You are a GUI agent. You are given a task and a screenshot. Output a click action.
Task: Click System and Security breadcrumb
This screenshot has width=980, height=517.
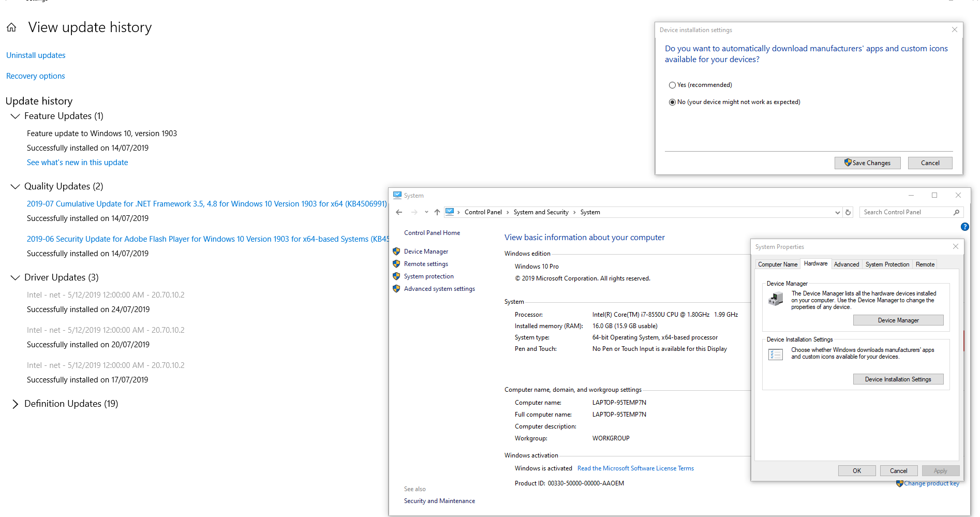[x=541, y=212]
